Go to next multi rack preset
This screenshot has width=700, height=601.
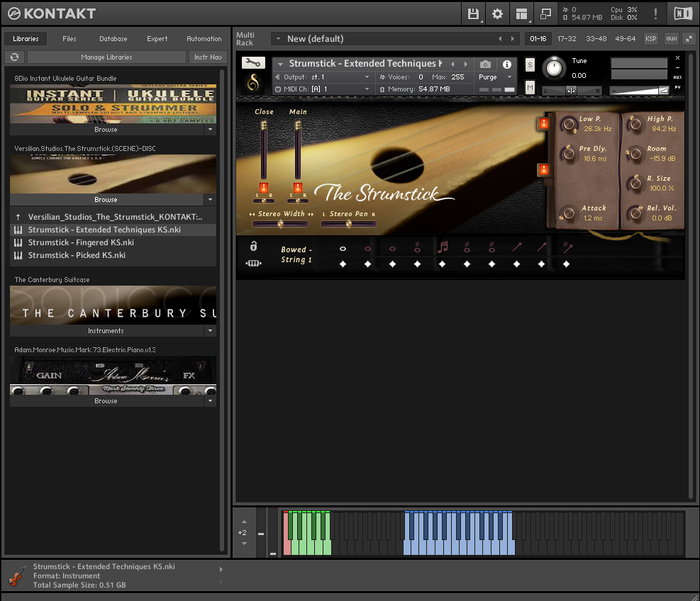[x=513, y=39]
